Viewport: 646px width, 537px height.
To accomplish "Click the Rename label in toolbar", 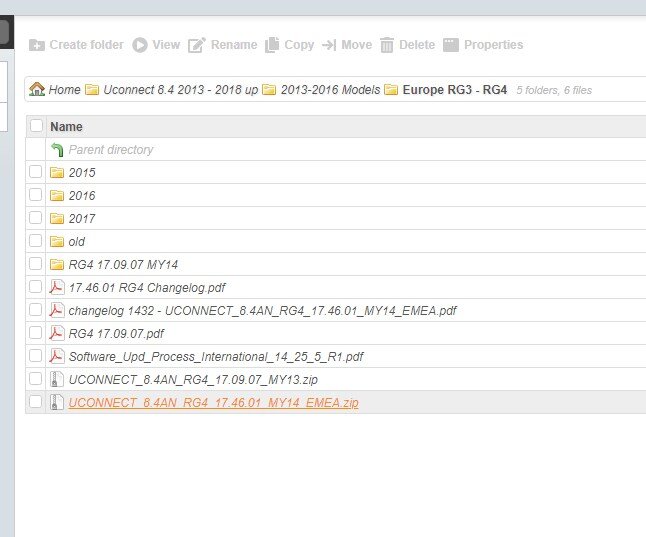I will 234,45.
